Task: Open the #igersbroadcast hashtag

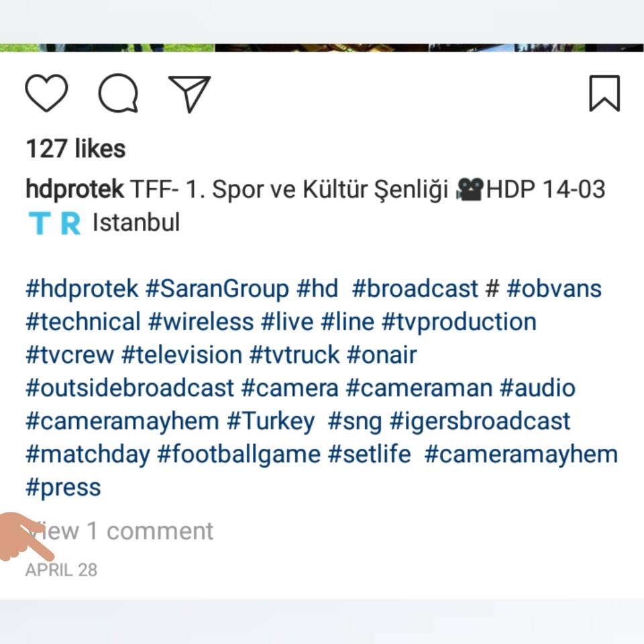Action: click(x=480, y=422)
